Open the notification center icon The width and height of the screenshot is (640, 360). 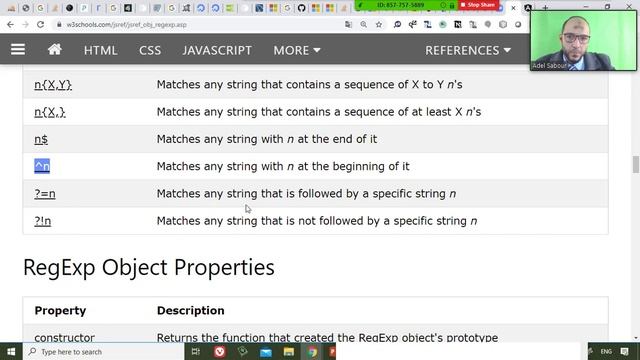click(x=624, y=351)
